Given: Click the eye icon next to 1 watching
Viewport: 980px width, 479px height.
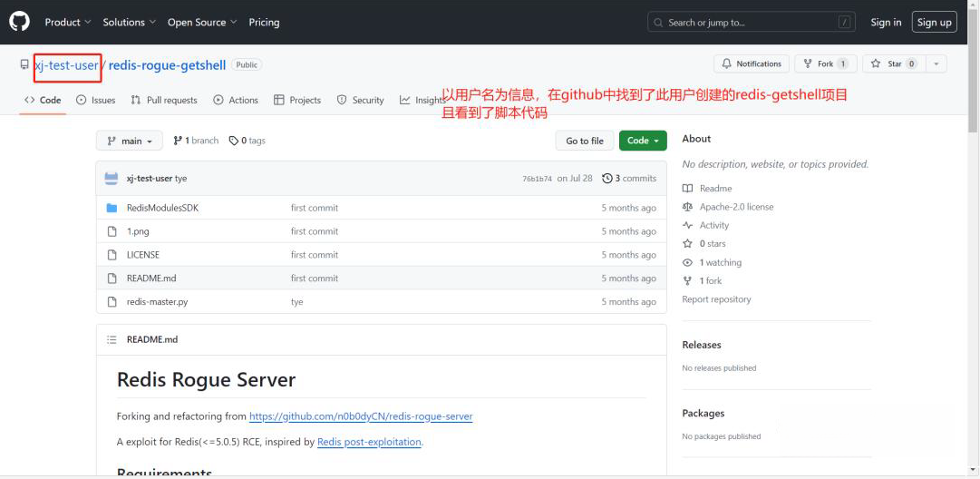Looking at the screenshot, I should click(687, 263).
